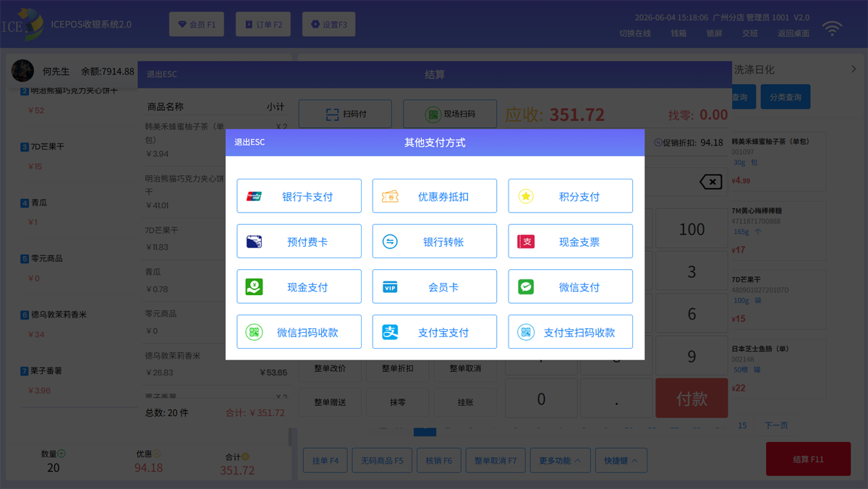
Task: Expand the 更多功能 menu
Action: [x=560, y=460]
